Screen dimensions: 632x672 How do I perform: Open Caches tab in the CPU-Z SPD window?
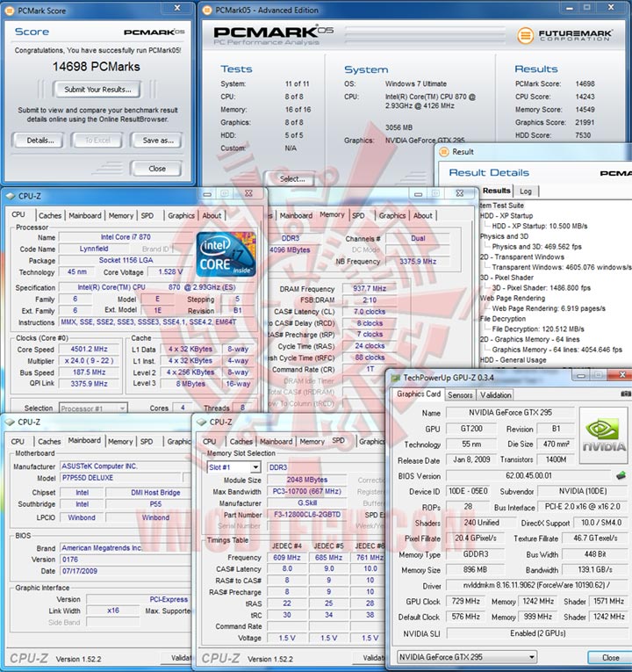click(241, 442)
